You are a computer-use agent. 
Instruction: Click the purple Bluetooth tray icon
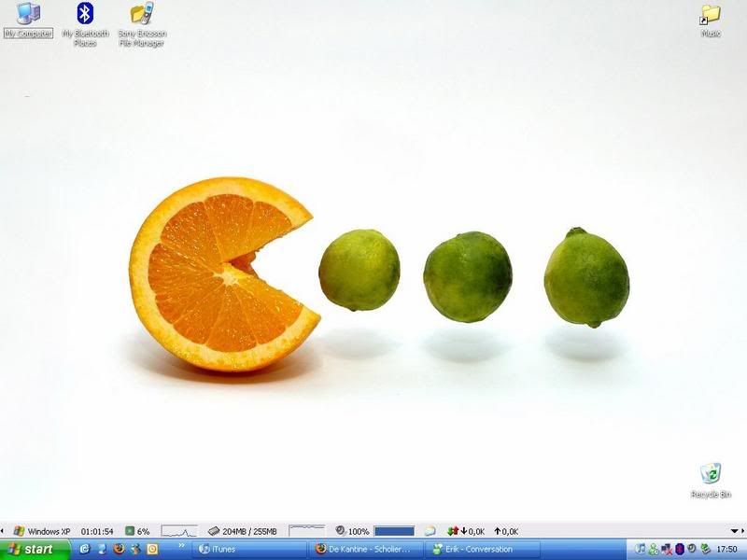tap(680, 549)
